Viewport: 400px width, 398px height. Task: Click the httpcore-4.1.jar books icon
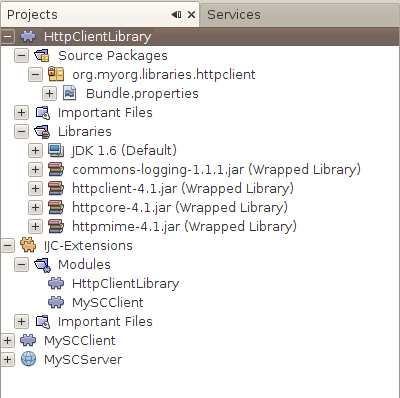[x=56, y=207]
